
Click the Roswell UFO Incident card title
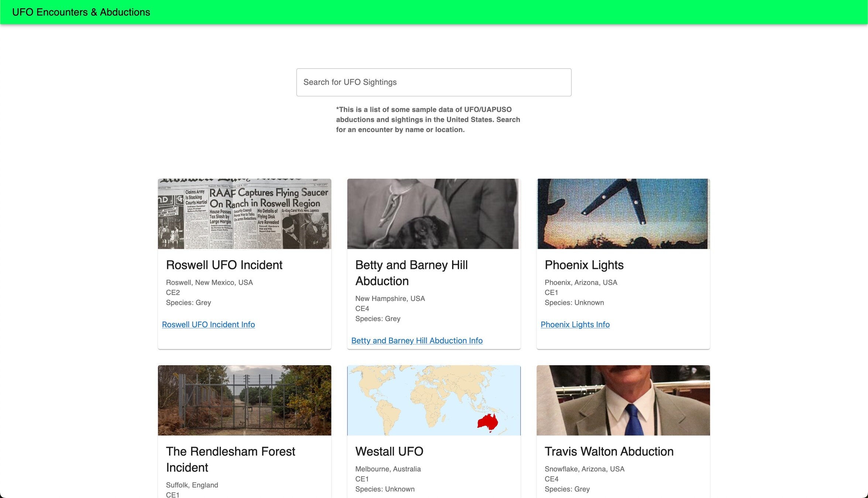tap(224, 265)
